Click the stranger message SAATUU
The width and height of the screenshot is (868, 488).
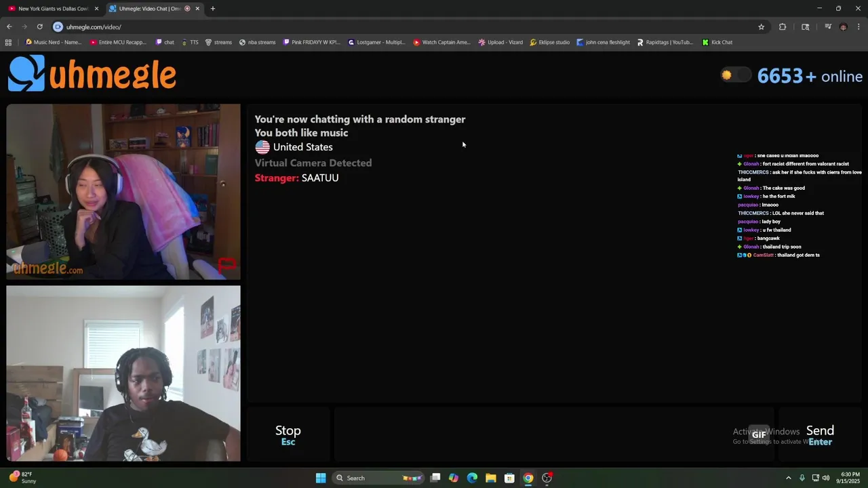(320, 178)
